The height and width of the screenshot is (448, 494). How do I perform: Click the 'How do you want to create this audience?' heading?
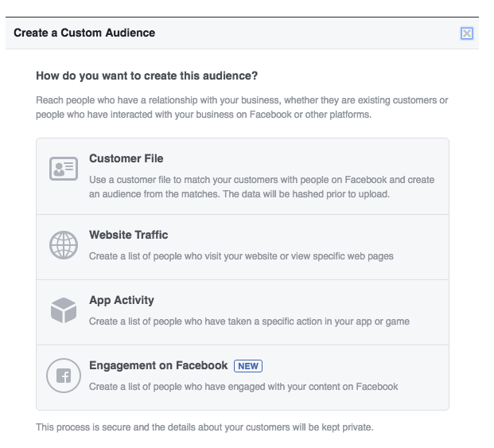(x=147, y=76)
